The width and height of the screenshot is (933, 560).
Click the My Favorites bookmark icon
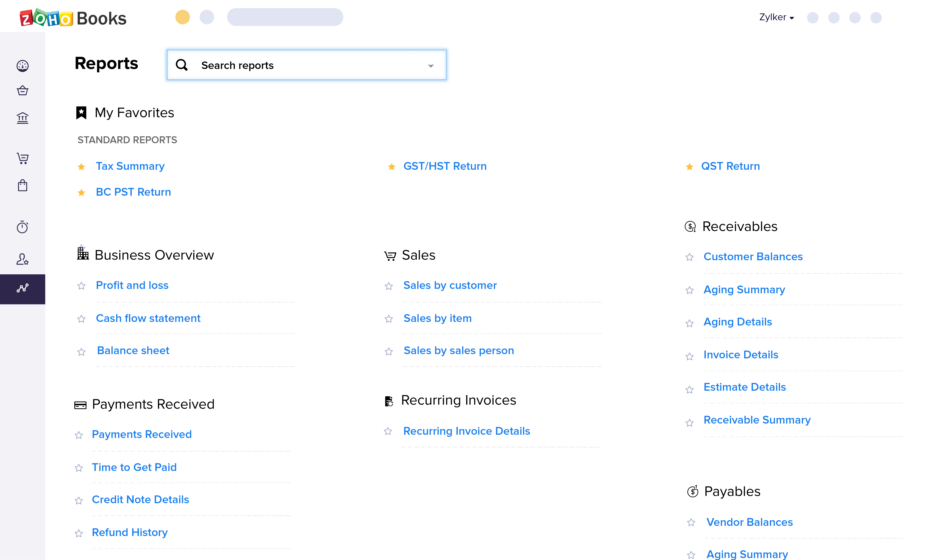pyautogui.click(x=81, y=113)
